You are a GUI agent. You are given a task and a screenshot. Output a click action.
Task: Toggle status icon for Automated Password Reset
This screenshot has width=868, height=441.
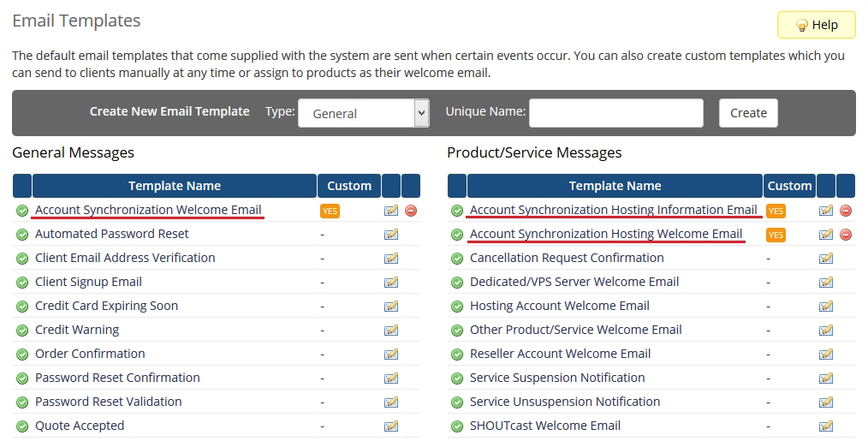[x=22, y=235]
